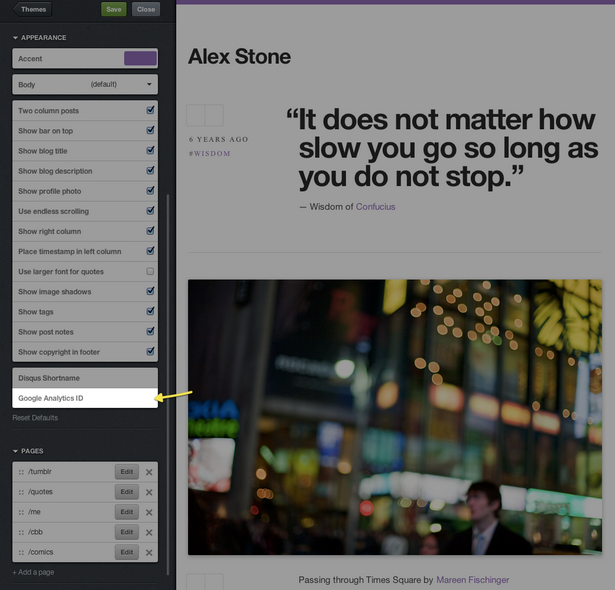Edit the /me page
The height and width of the screenshot is (590, 615).
coord(126,512)
